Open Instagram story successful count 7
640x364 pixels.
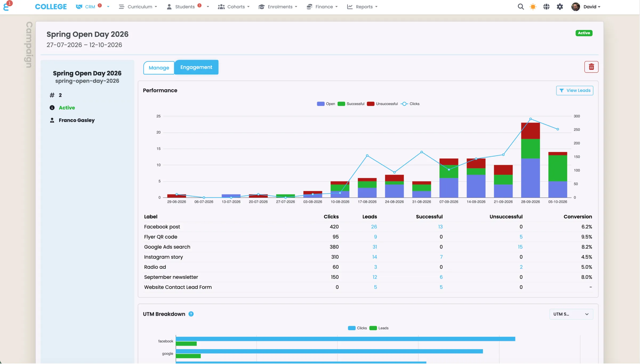click(441, 257)
